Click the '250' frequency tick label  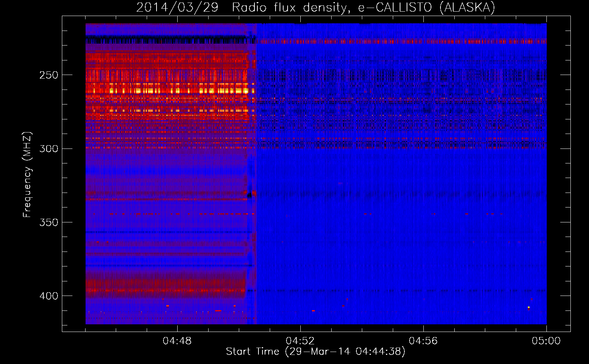coord(49,75)
